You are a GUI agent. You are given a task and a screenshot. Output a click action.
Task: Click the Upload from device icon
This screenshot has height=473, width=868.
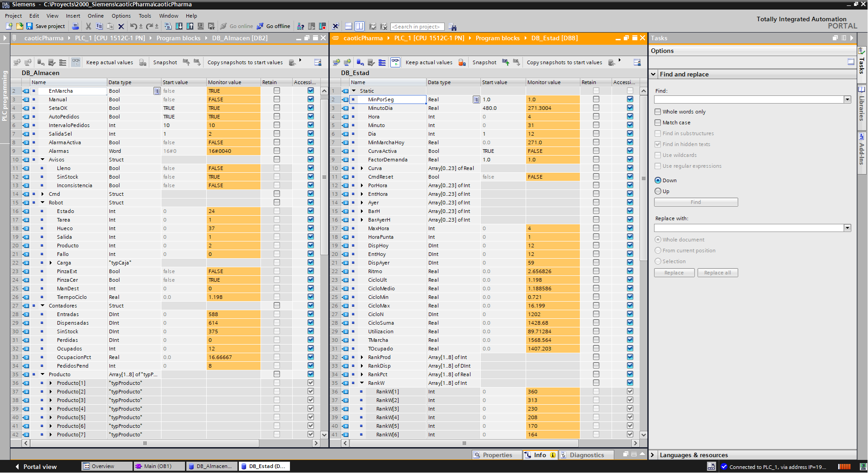coord(190,26)
